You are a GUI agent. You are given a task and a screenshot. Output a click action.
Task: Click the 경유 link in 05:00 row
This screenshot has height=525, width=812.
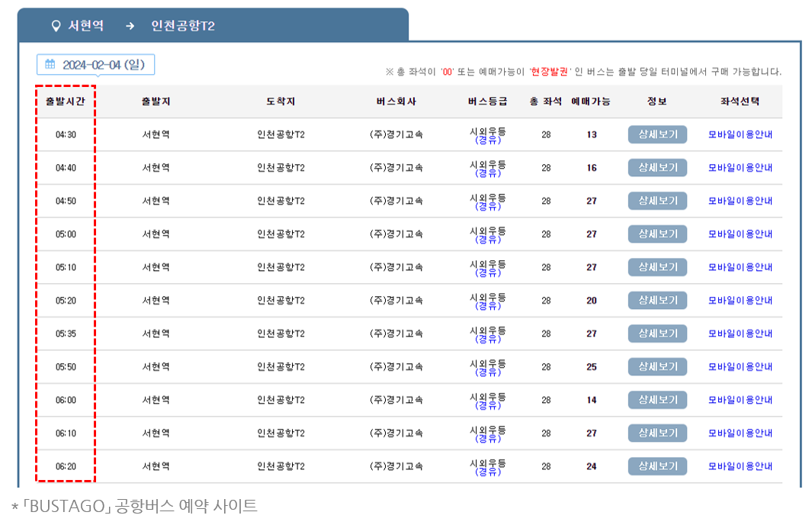pyautogui.click(x=488, y=240)
